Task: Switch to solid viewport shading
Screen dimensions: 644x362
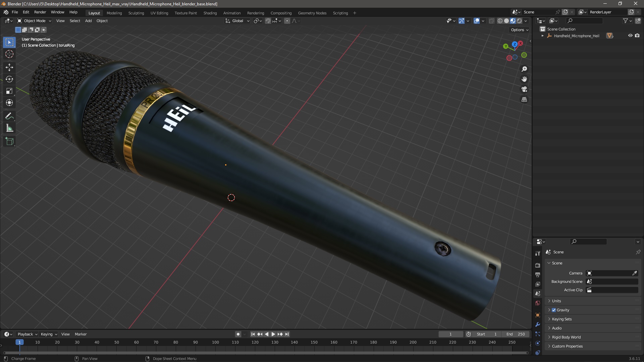Action: (506, 21)
